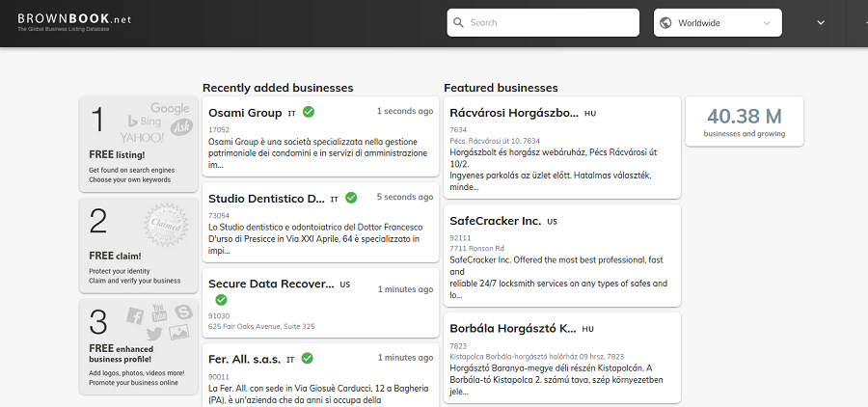This screenshot has height=407, width=868.
Task: Click verified checkmark next to Osami Group
Action: pos(309,112)
